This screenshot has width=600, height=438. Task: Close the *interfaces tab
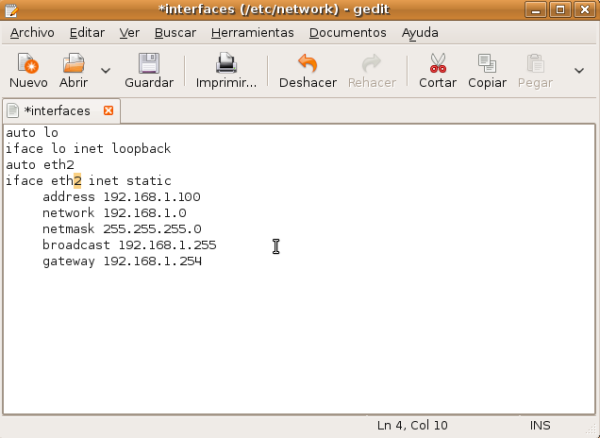[109, 110]
